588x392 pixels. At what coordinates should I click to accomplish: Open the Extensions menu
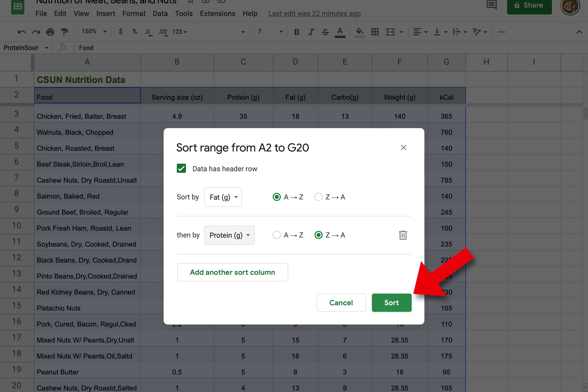217,13
